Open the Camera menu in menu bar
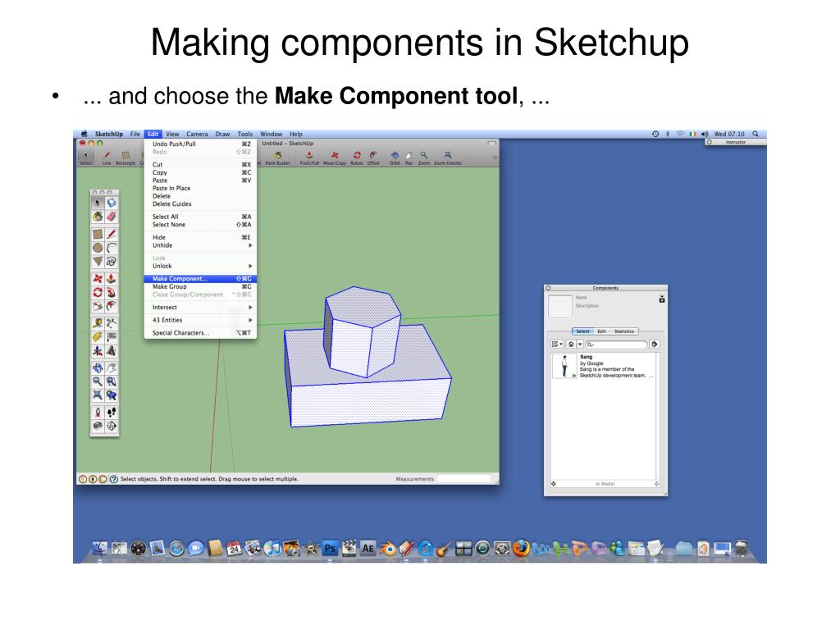 (x=197, y=134)
